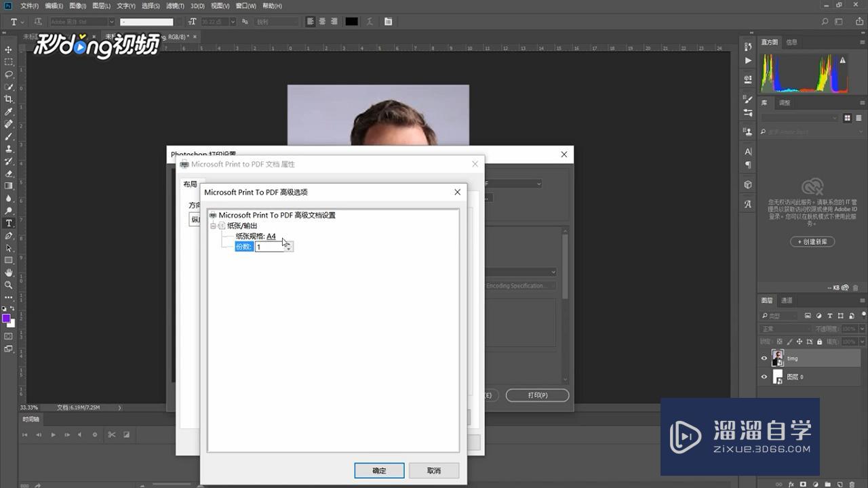Viewport: 868px width, 488px height.
Task: Select the Crop tool
Action: [9, 99]
